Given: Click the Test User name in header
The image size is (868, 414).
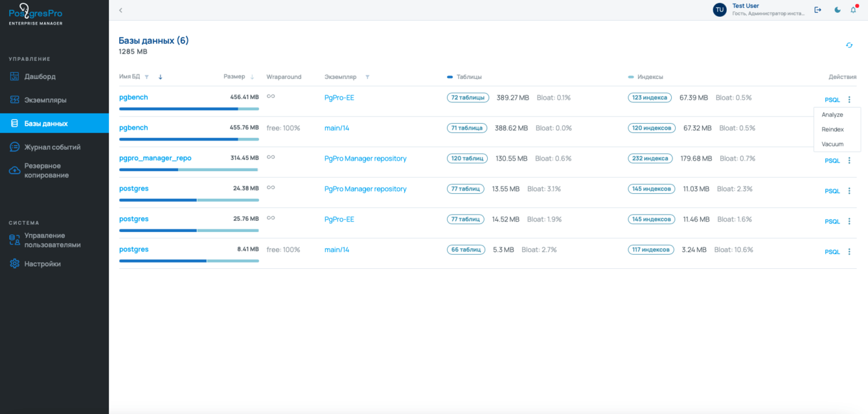Looking at the screenshot, I should [x=746, y=6].
